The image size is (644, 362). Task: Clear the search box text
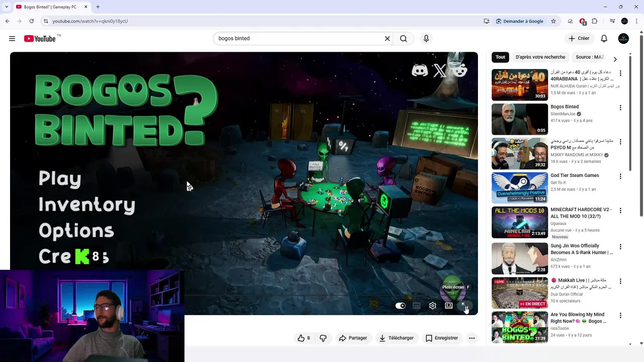387,39
